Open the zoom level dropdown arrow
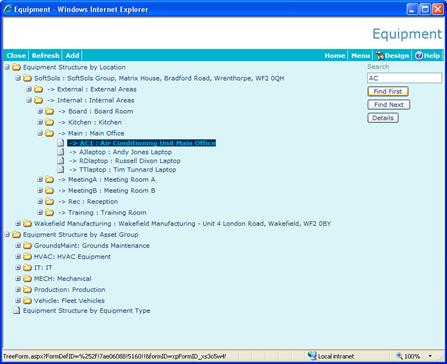447x364 pixels. pyautogui.click(x=430, y=356)
